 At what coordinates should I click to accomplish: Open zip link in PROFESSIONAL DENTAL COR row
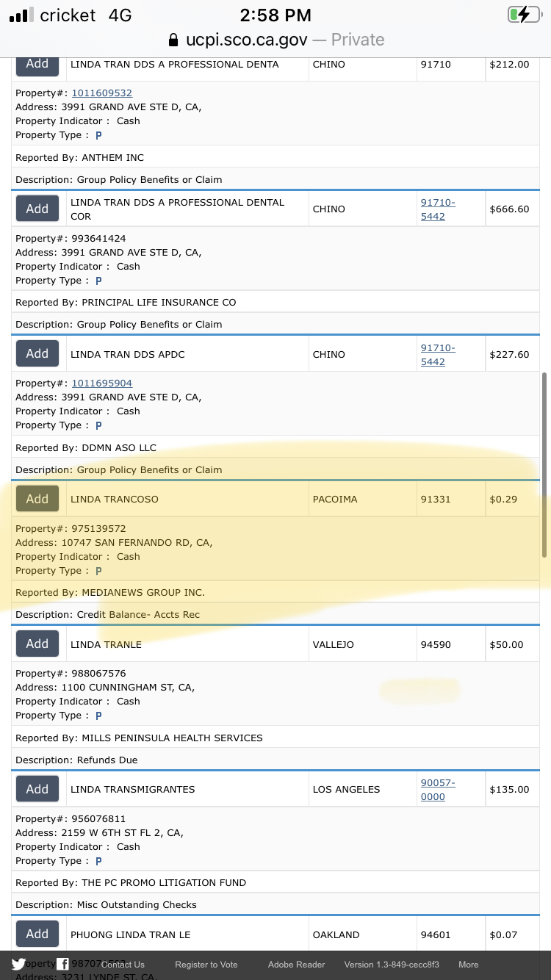438,209
